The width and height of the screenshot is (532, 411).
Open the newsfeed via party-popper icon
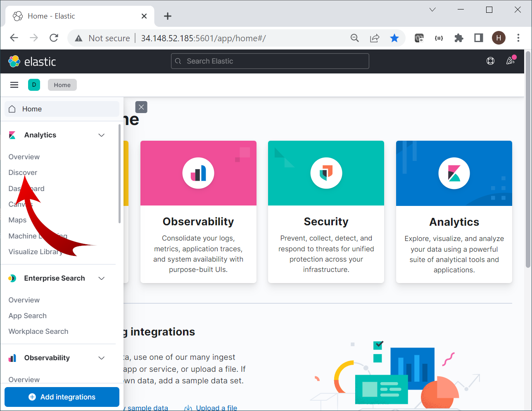(x=510, y=61)
